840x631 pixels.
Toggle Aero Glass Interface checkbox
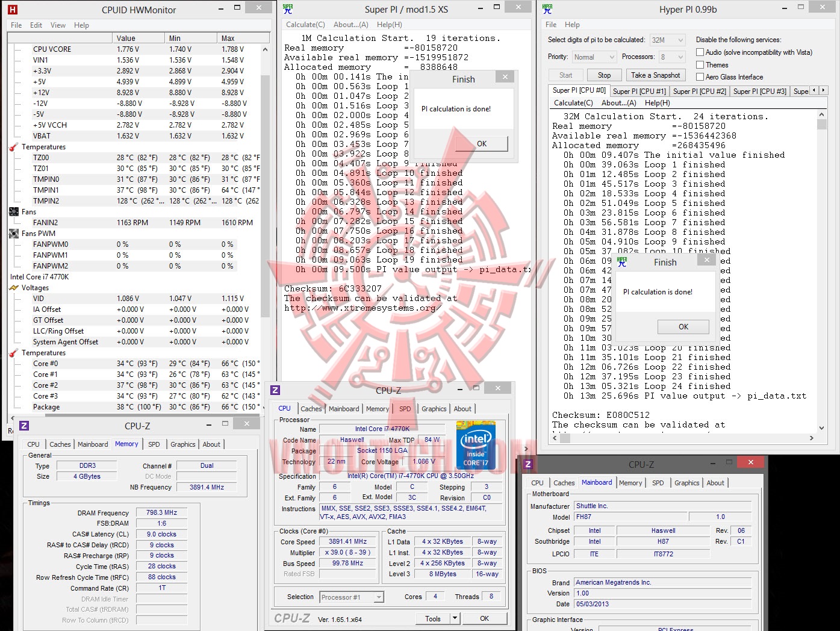700,76
